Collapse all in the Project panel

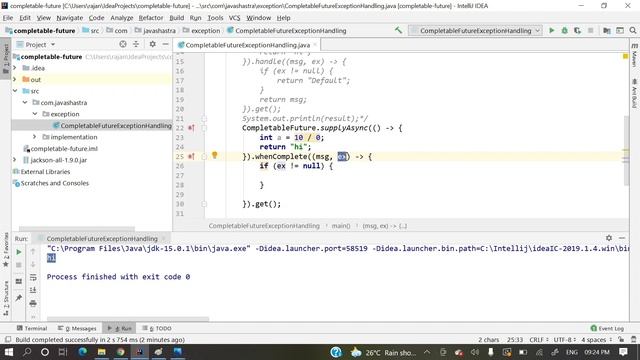pyautogui.click(x=136, y=44)
